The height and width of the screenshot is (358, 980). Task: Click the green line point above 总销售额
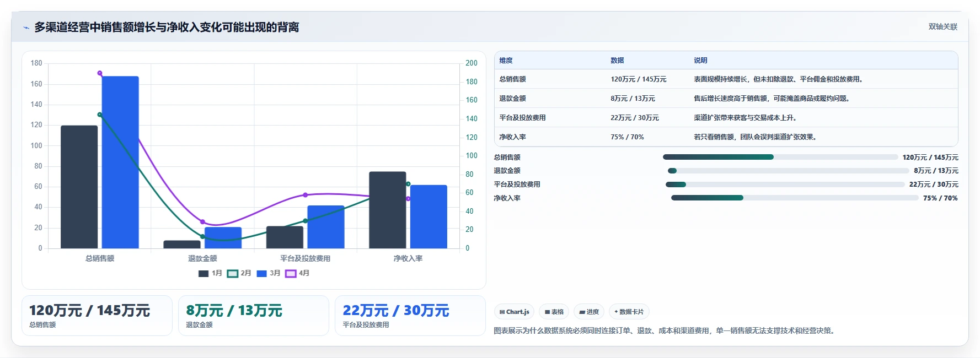coord(100,115)
